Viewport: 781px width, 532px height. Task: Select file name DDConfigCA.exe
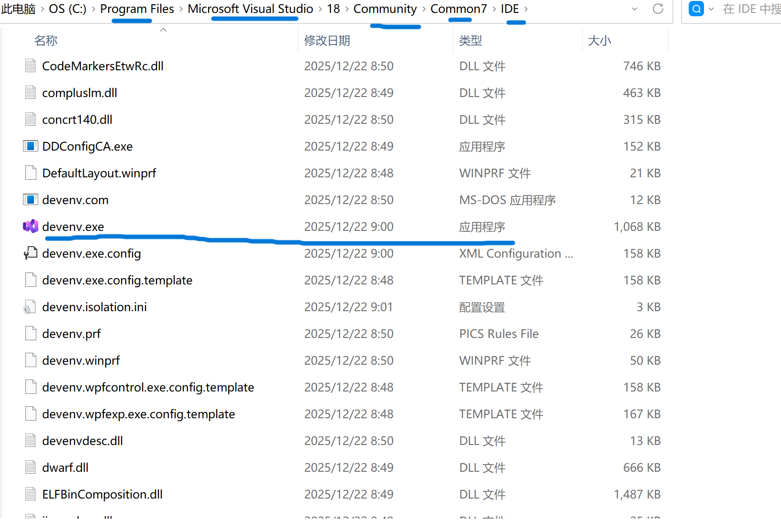[x=88, y=146]
